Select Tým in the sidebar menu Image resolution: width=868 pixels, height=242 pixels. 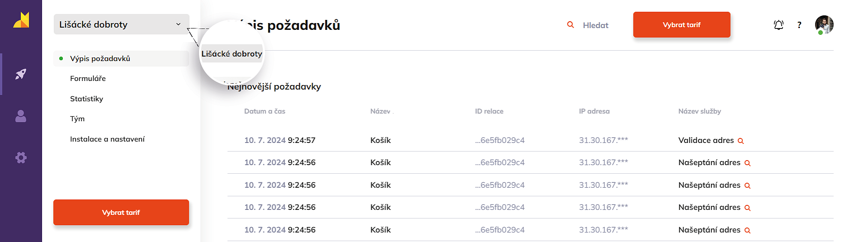77,119
